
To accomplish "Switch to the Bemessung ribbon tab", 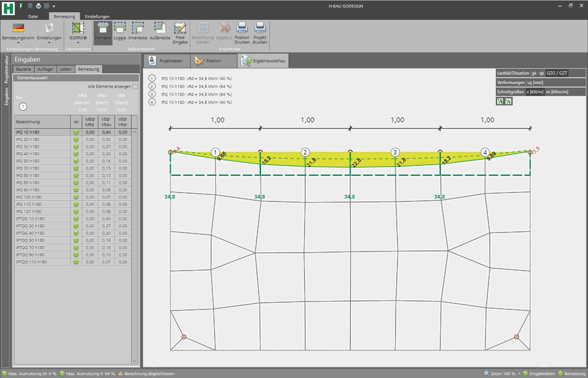I will point(64,17).
